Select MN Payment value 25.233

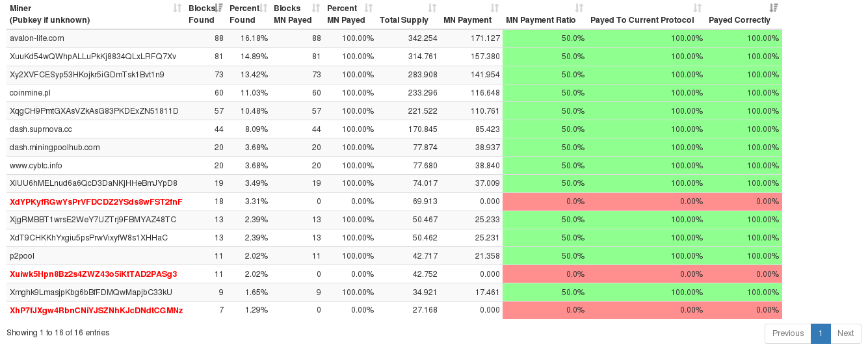pos(487,220)
